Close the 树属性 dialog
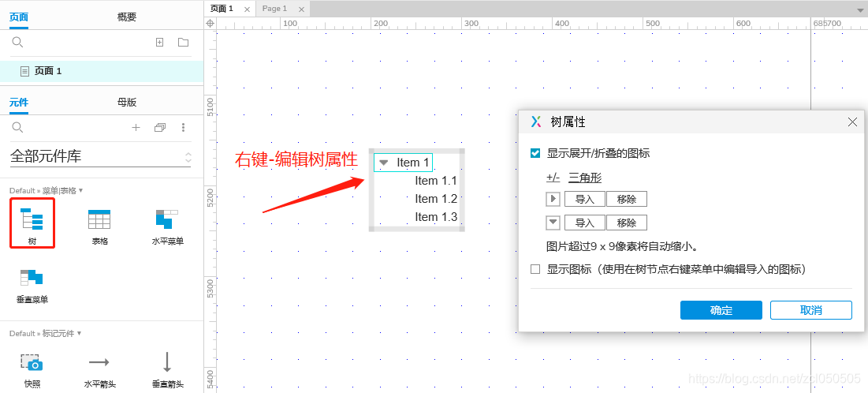868x393 pixels. [x=852, y=122]
